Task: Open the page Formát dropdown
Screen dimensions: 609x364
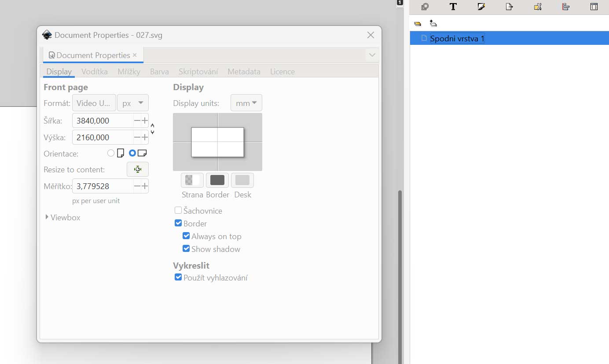Action: 94,103
